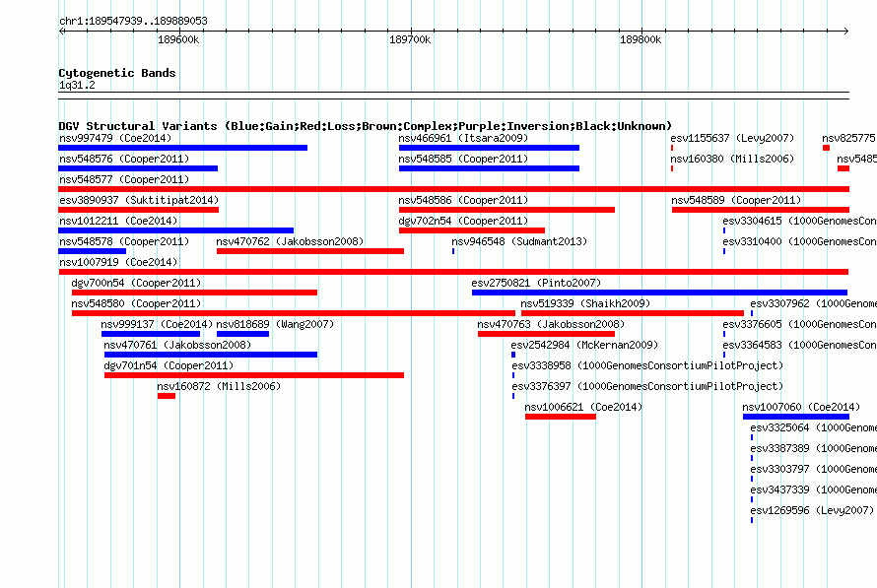This screenshot has height=588, width=877.
Task: Click the 189600k ruler mark
Action: [178, 39]
